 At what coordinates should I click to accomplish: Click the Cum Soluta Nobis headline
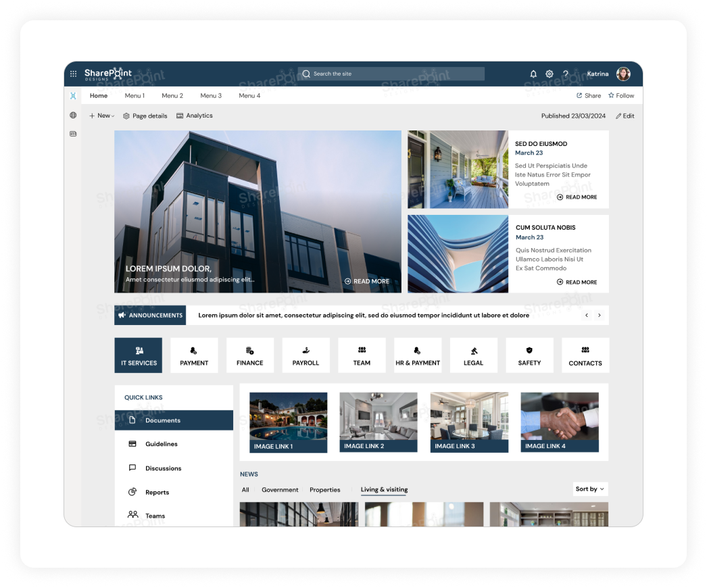[x=545, y=228]
